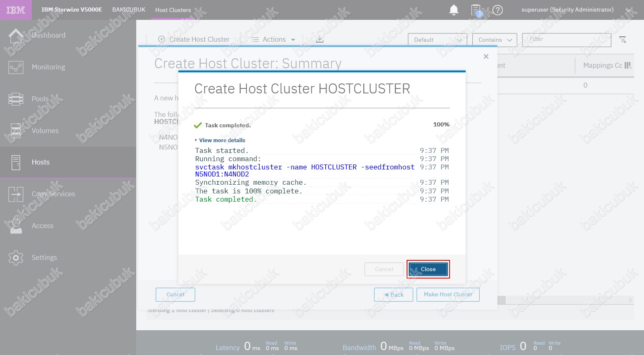644x355 pixels.
Task: Select the Hosts server icon
Action: coord(16,162)
